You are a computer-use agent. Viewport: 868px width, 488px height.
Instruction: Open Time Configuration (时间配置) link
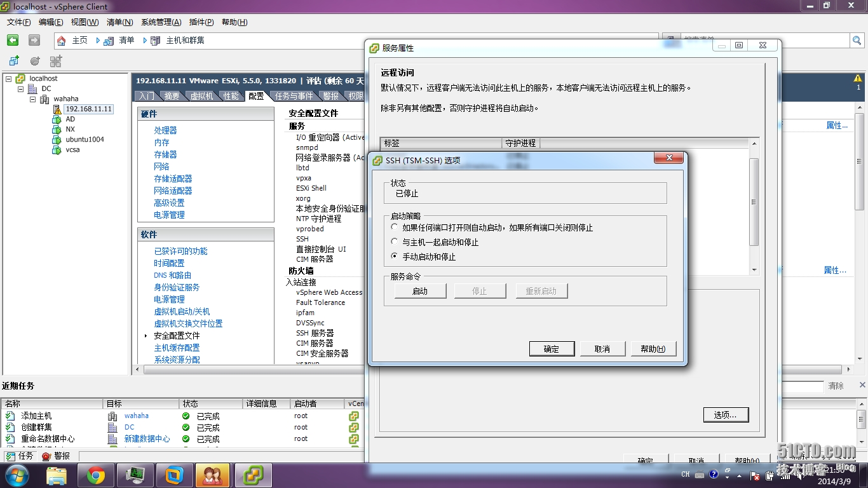(169, 263)
